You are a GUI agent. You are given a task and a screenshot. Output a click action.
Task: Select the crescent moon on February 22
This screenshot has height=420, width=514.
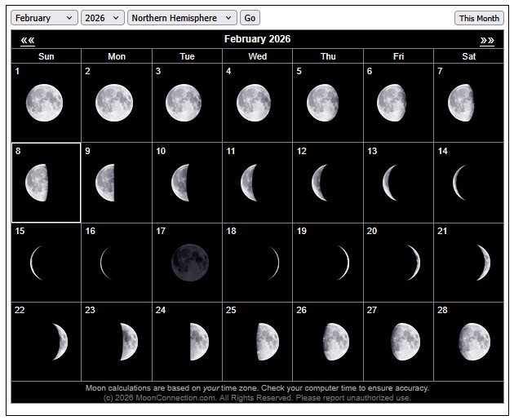pos(59,342)
